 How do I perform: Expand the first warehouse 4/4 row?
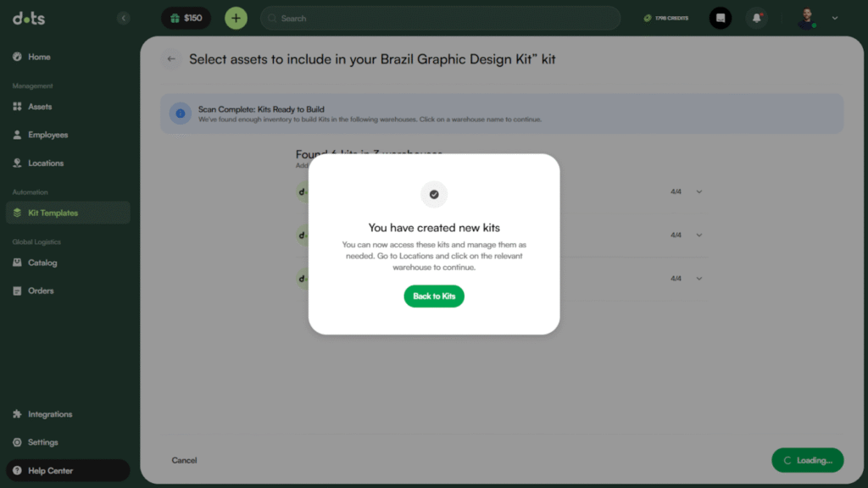point(699,191)
